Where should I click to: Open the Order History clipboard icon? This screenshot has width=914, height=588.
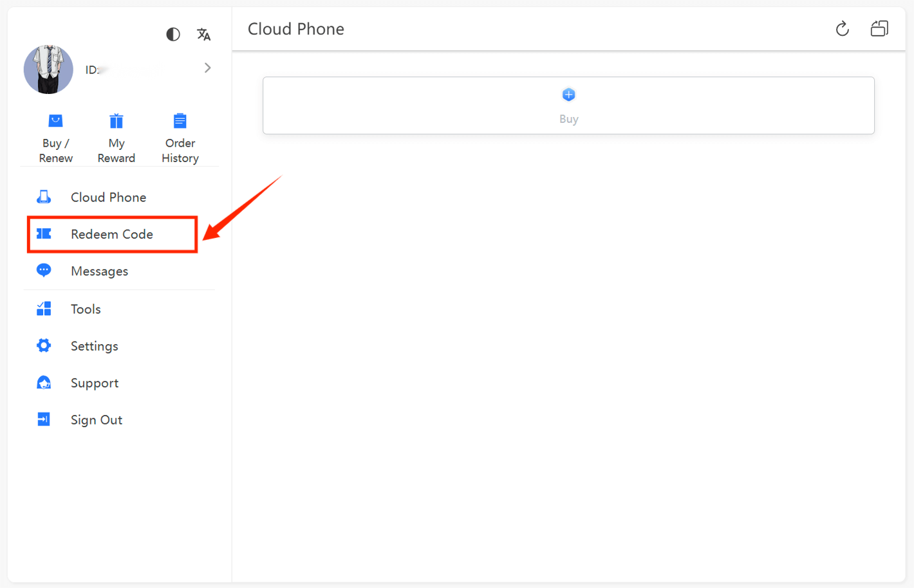click(x=180, y=121)
